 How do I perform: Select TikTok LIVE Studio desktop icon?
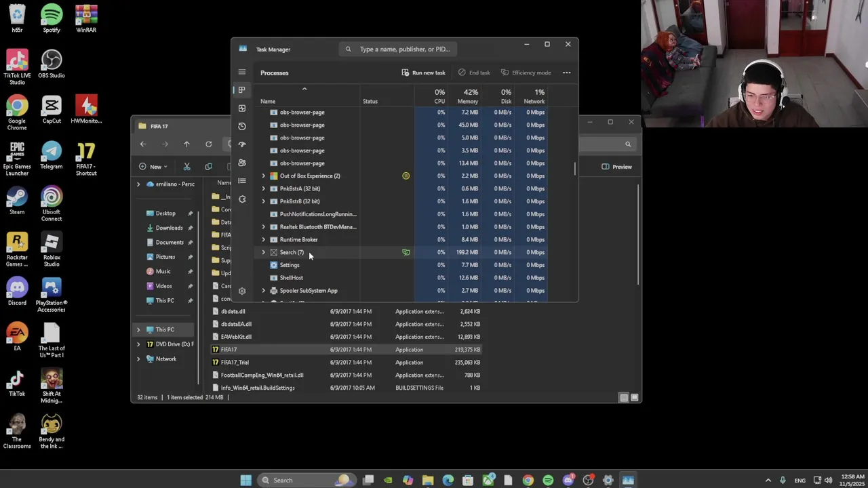pyautogui.click(x=17, y=68)
